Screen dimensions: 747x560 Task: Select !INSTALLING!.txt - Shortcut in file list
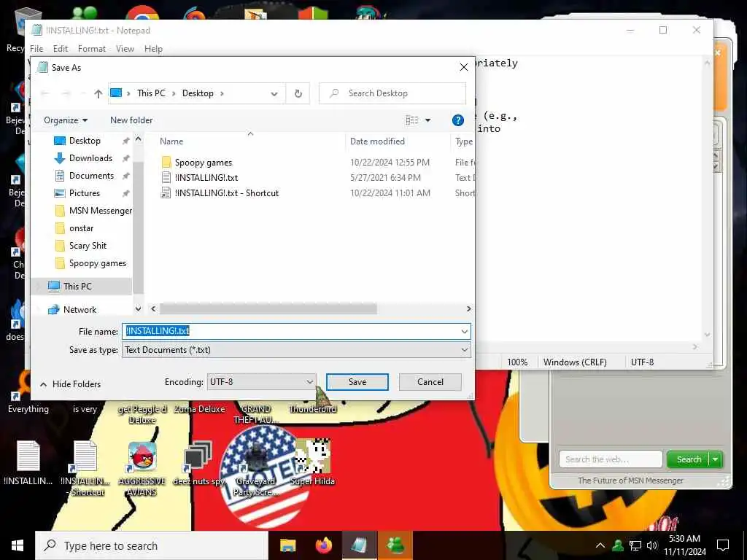click(226, 192)
